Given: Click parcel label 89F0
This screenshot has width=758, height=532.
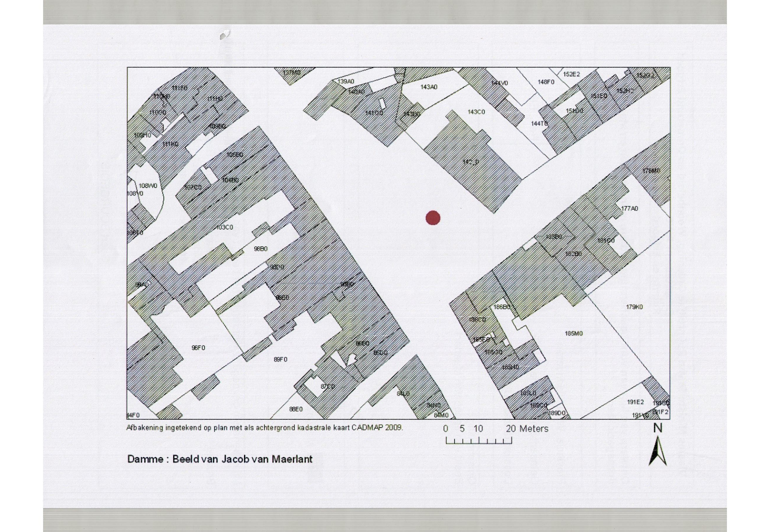Looking at the screenshot, I should point(280,359).
